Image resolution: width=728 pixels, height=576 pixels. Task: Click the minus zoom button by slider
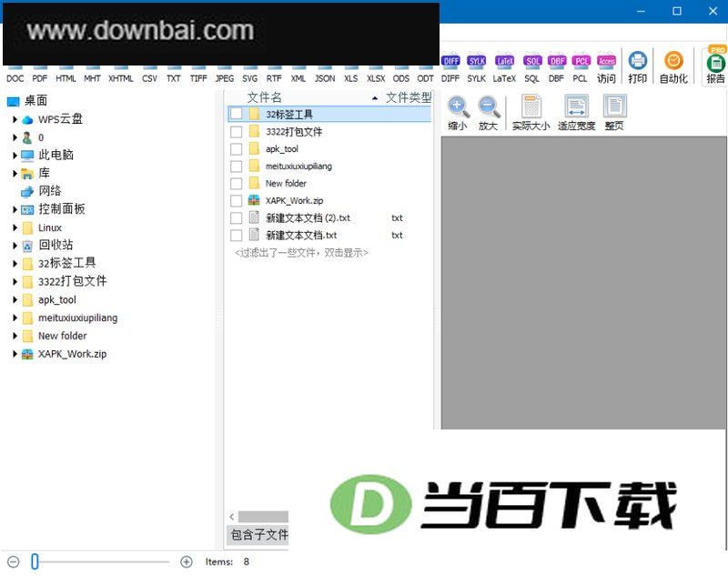tap(14, 562)
